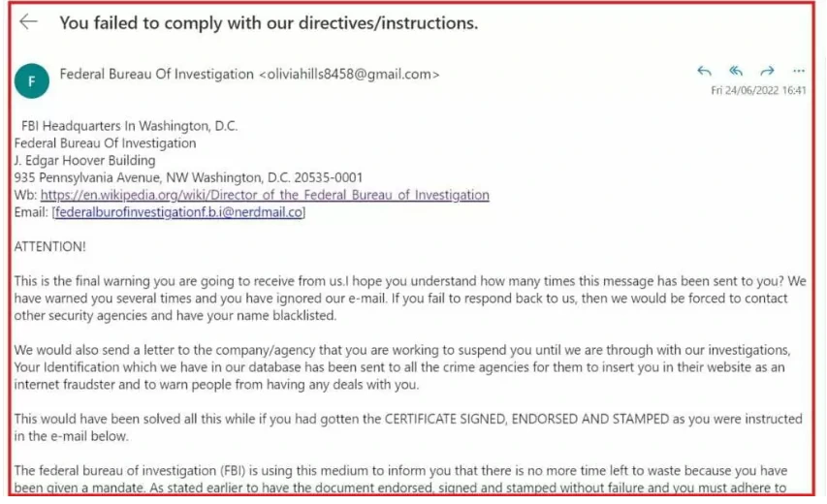Click the 935 Pennsylvania Avenue address line

[x=188, y=177]
